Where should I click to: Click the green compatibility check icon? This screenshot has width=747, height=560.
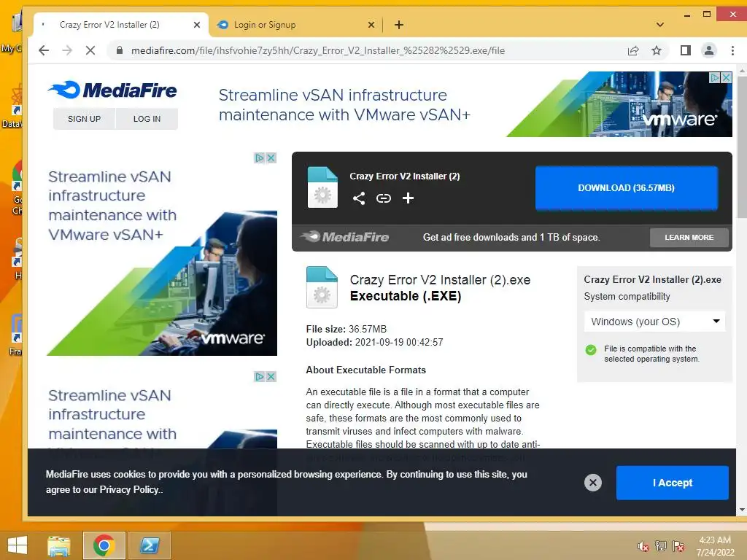[591, 350]
